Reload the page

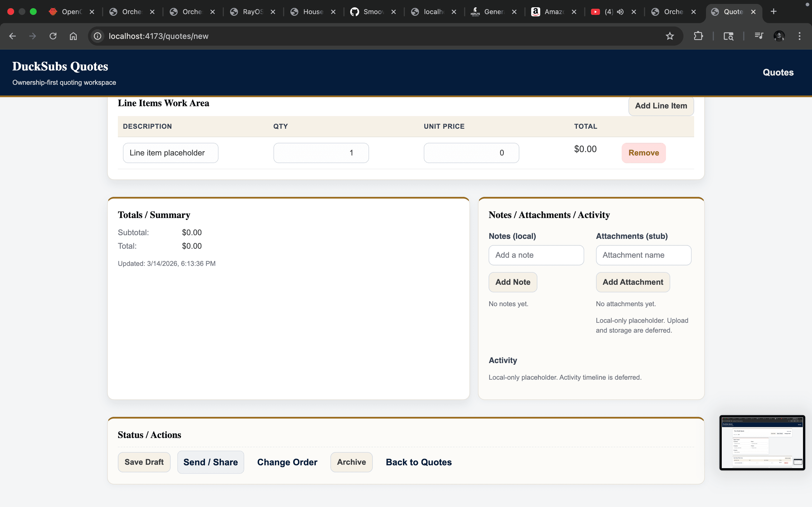(53, 36)
